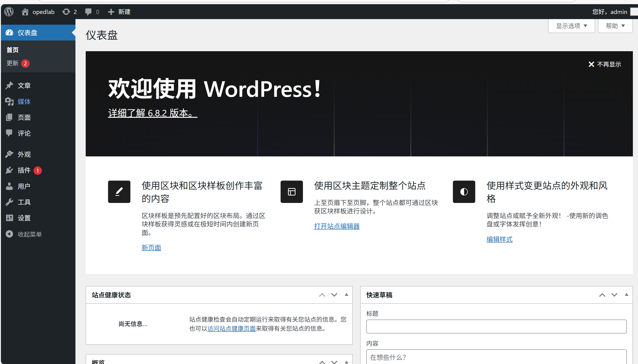Click the 收起菜单 collapse arrow icon
Screen dimensions: 638x364
coord(10,234)
